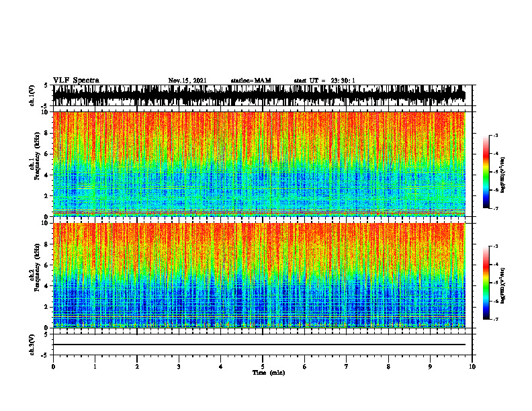Click the "-7" label on the ch.2 color bar
This screenshot has height=411, width=532.
(x=496, y=319)
